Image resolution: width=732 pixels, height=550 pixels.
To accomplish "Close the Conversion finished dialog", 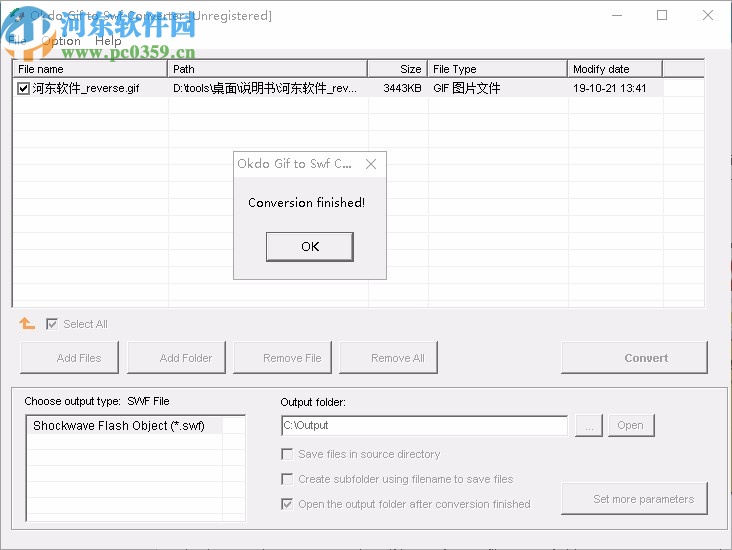I will 371,164.
